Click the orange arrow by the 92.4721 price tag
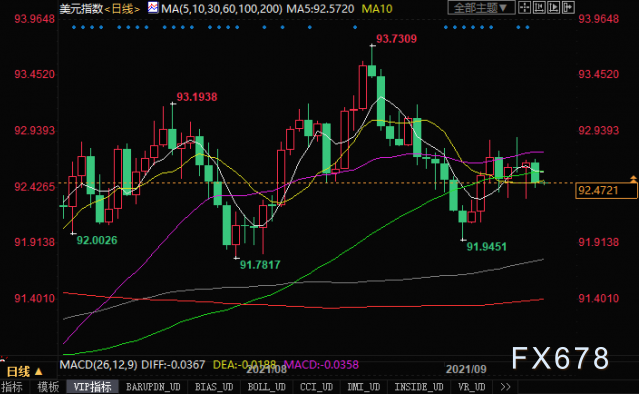 (633, 179)
